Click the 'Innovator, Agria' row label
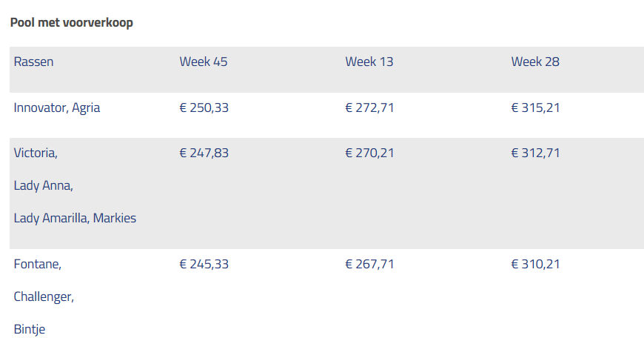The height and width of the screenshot is (338, 644). pyautogui.click(x=57, y=107)
